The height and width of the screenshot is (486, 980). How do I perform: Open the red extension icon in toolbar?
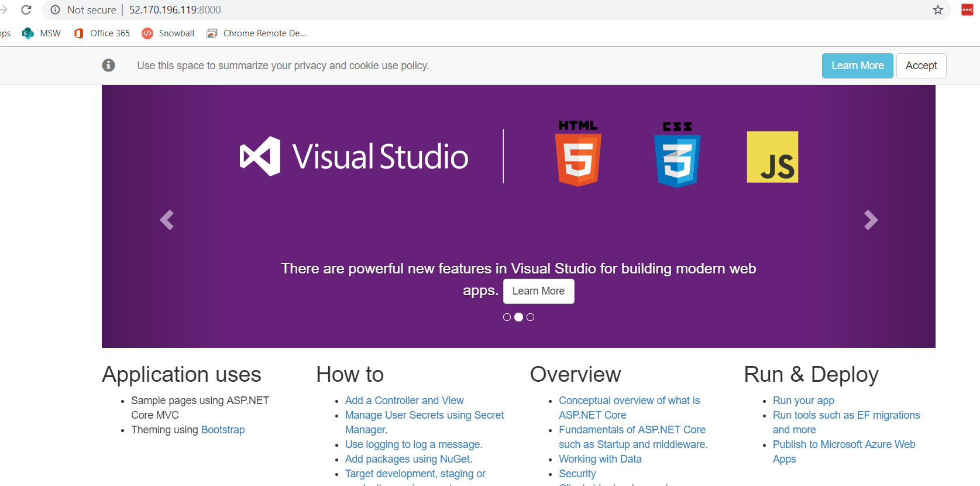click(967, 10)
